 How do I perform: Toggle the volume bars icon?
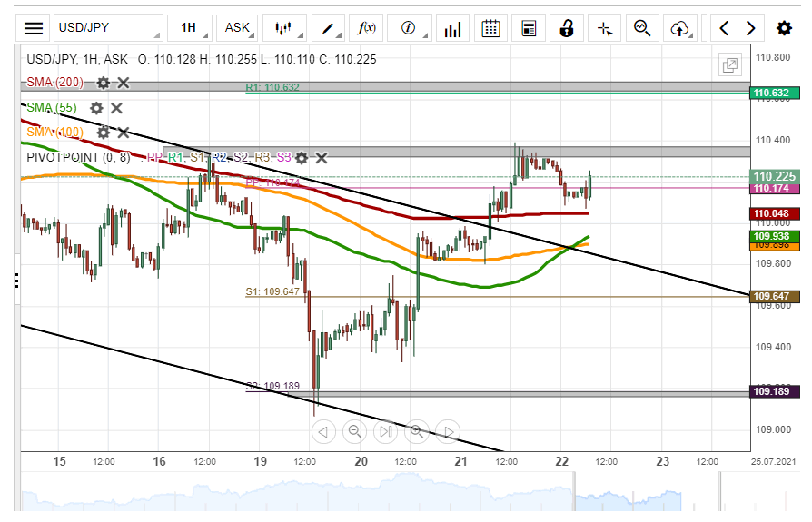tap(452, 28)
